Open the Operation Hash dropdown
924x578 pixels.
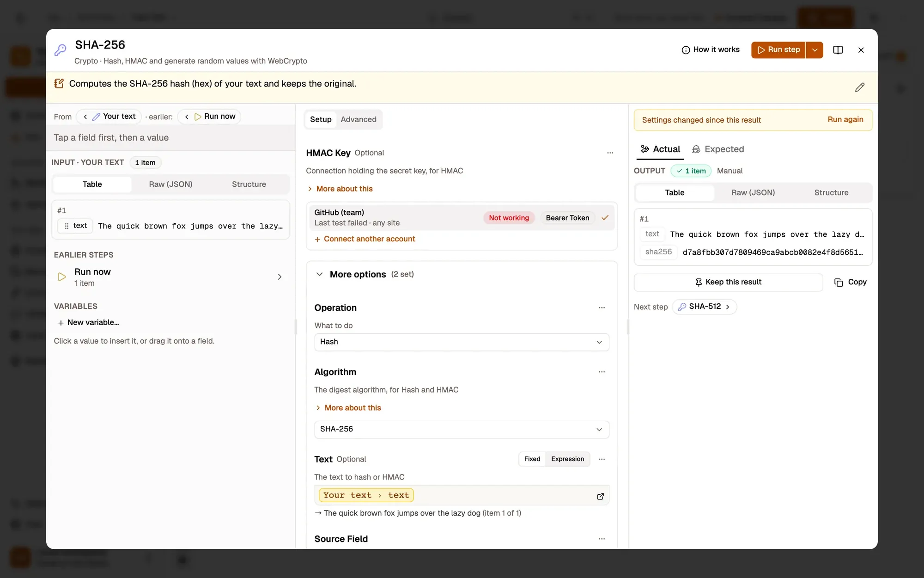point(462,342)
